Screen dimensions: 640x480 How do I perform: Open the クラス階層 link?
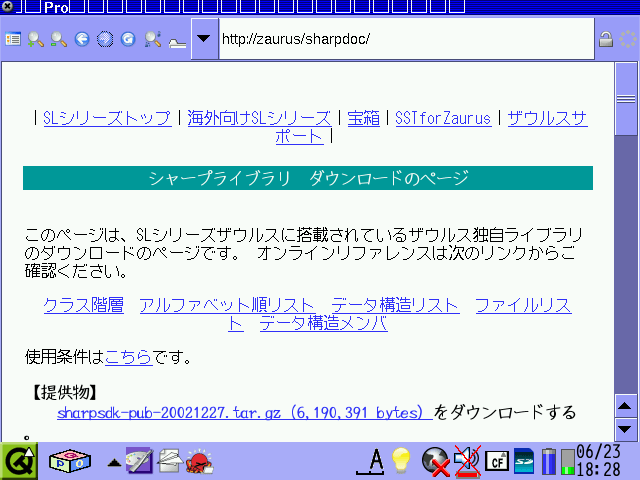point(84,305)
